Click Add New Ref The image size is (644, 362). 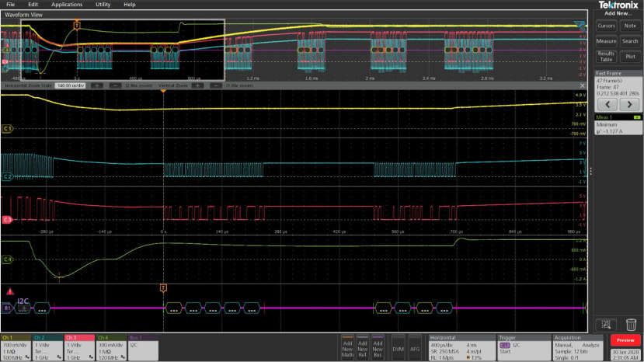362,348
